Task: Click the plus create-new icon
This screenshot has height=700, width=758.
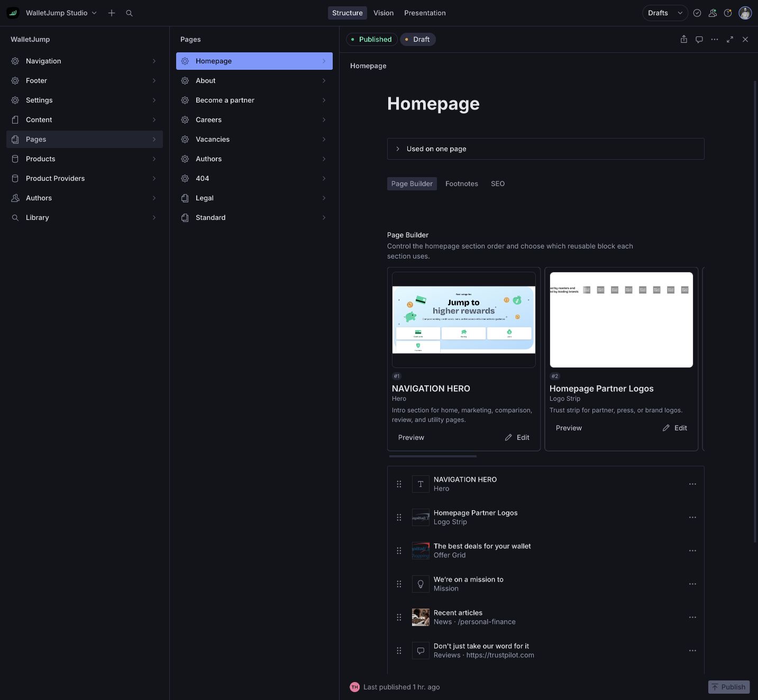Action: pyautogui.click(x=112, y=13)
